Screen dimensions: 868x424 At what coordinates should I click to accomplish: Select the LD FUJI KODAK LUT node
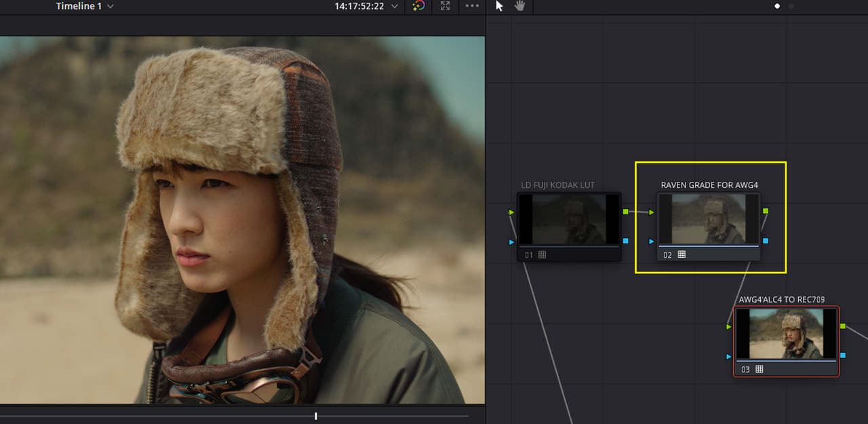pos(569,227)
